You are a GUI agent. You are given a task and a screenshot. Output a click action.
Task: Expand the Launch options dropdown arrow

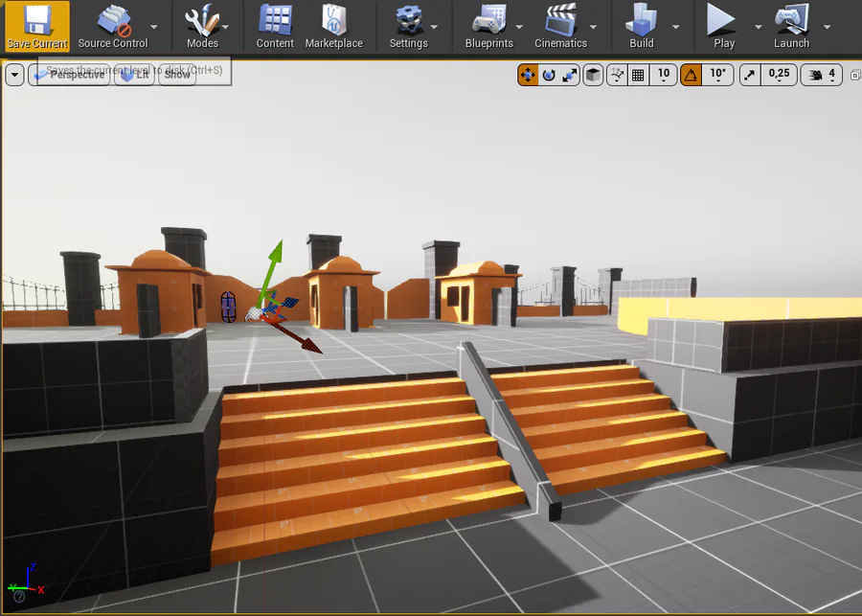point(827,27)
